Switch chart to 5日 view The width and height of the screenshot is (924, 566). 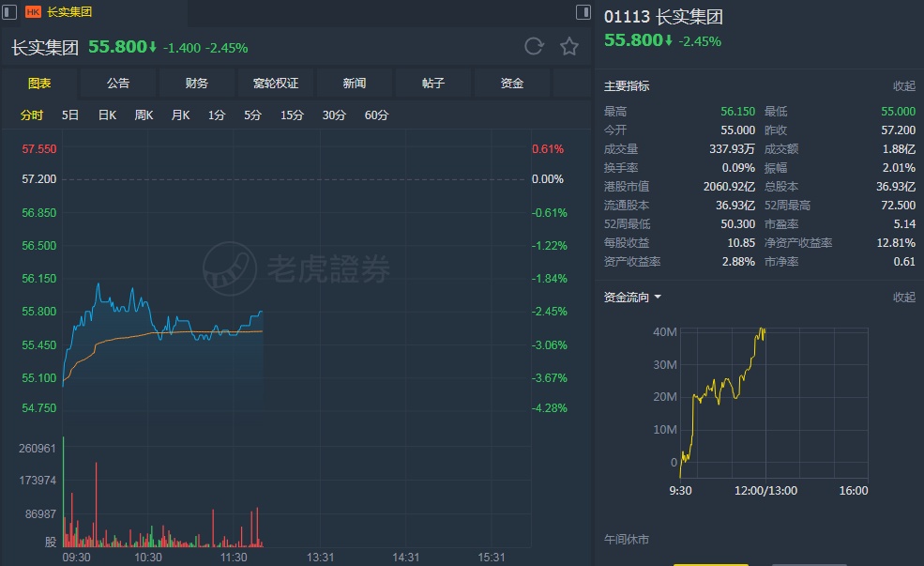[x=70, y=115]
